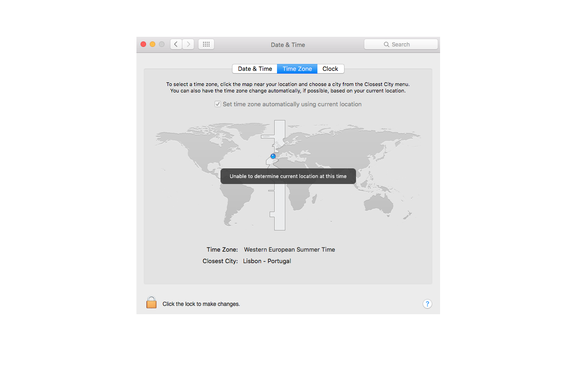This screenshot has height=368, width=588.
Task: Click the 'Closest City:' label
Action: point(220,261)
